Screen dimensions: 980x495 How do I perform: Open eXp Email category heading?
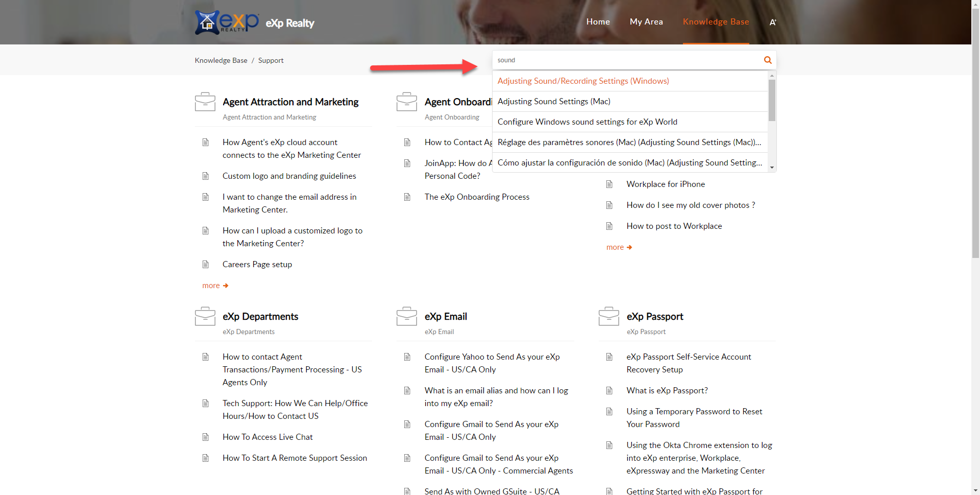(x=446, y=316)
